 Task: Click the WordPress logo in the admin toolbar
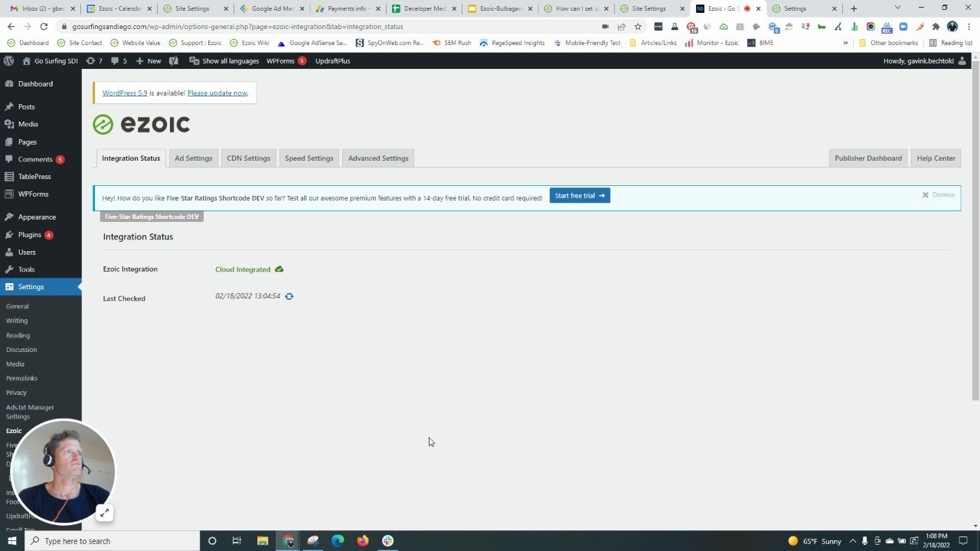click(8, 60)
